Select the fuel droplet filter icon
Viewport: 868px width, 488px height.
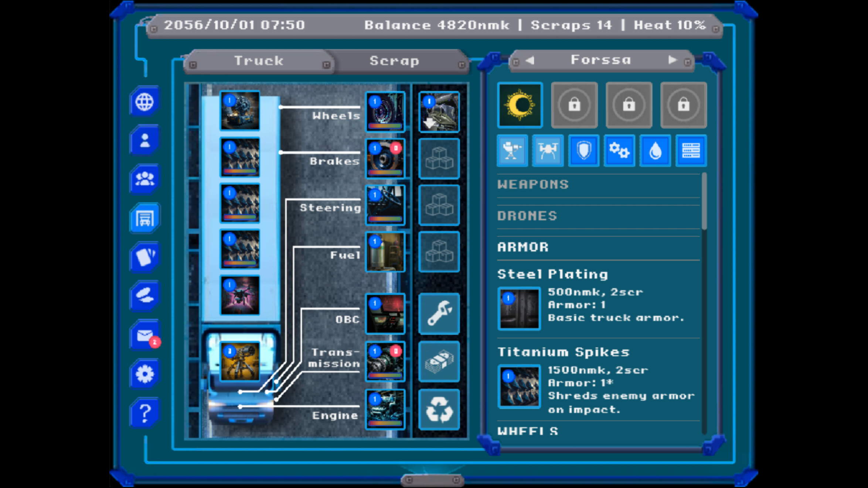point(655,151)
